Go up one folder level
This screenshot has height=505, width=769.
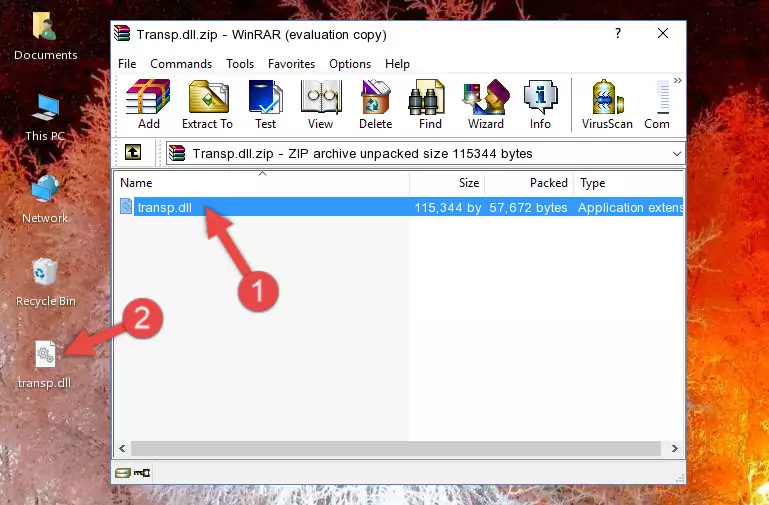click(x=133, y=152)
